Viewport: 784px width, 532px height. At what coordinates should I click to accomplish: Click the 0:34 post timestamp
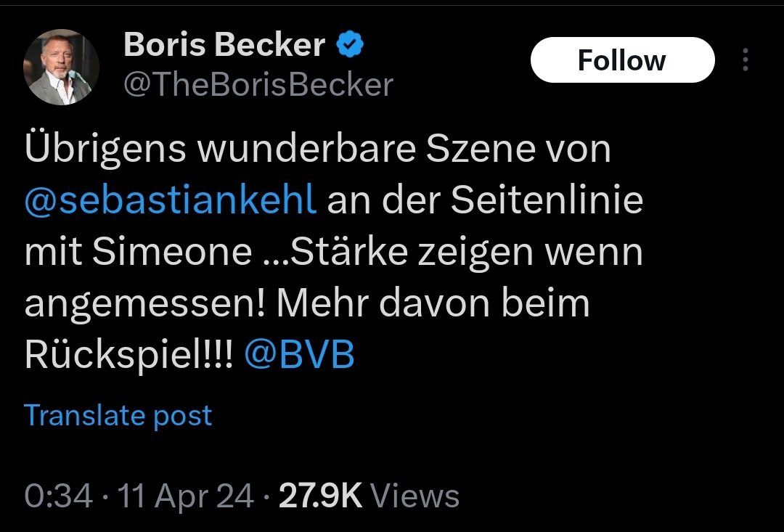(59, 496)
